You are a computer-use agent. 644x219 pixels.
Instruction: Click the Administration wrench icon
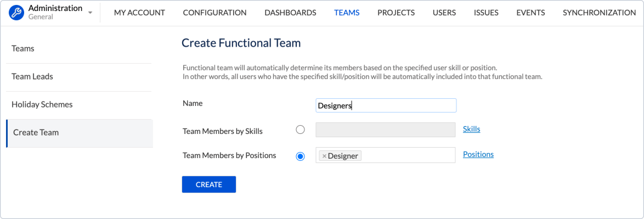pos(16,13)
